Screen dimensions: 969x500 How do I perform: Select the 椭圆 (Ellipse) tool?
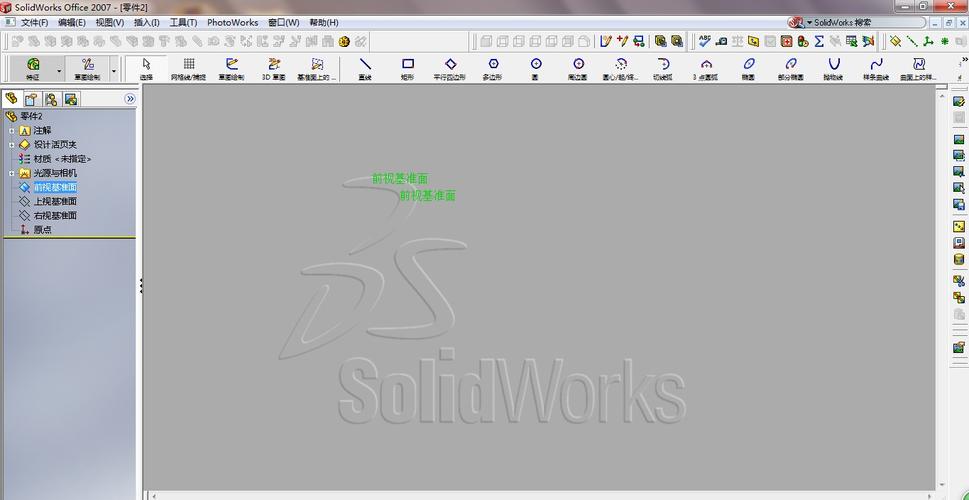point(748,68)
